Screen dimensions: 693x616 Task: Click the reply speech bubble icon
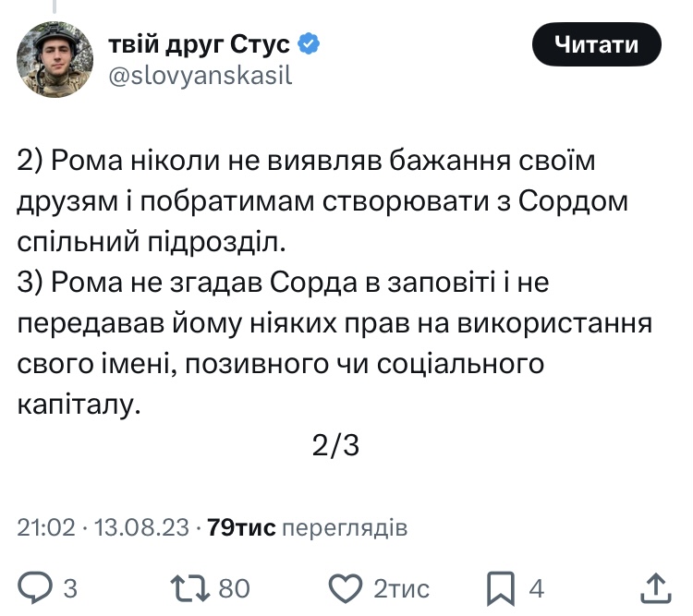[35, 586]
